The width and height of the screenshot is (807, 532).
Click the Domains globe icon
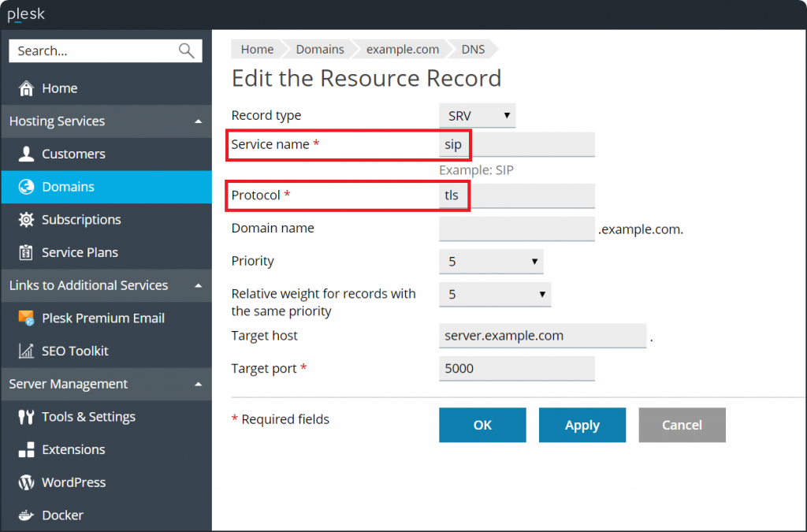click(26, 187)
